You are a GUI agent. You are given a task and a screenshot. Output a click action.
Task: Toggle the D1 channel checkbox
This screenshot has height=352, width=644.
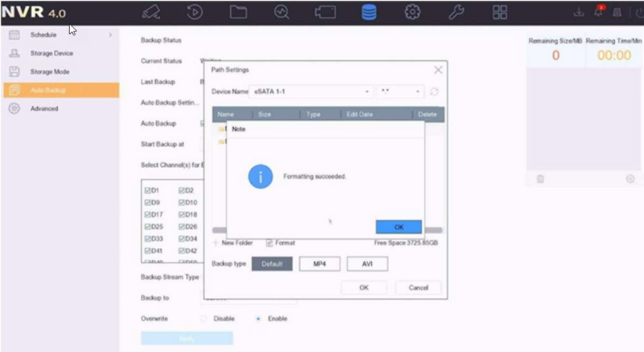(x=148, y=191)
